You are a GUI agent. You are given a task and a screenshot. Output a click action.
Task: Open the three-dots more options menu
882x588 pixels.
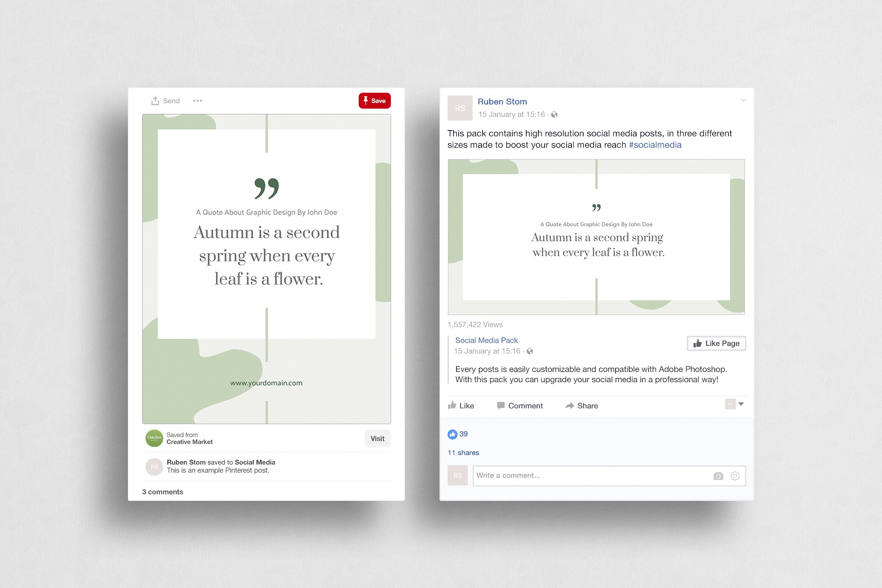[197, 101]
